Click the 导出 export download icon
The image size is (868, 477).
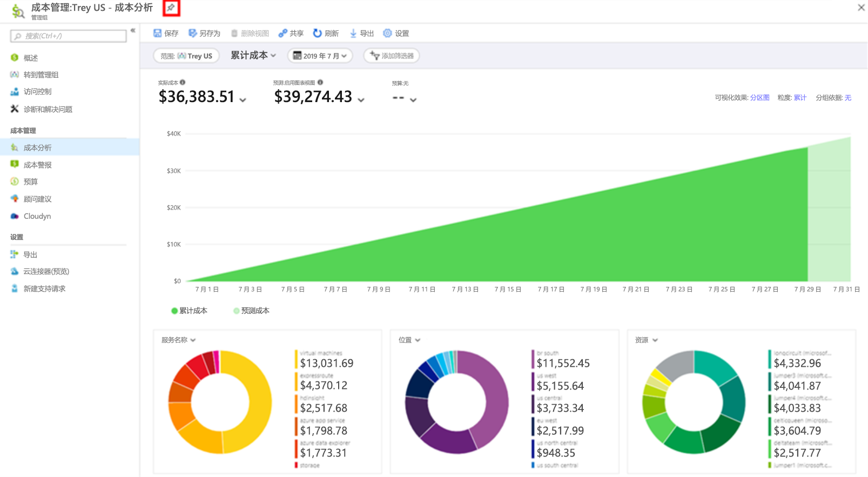pos(353,33)
